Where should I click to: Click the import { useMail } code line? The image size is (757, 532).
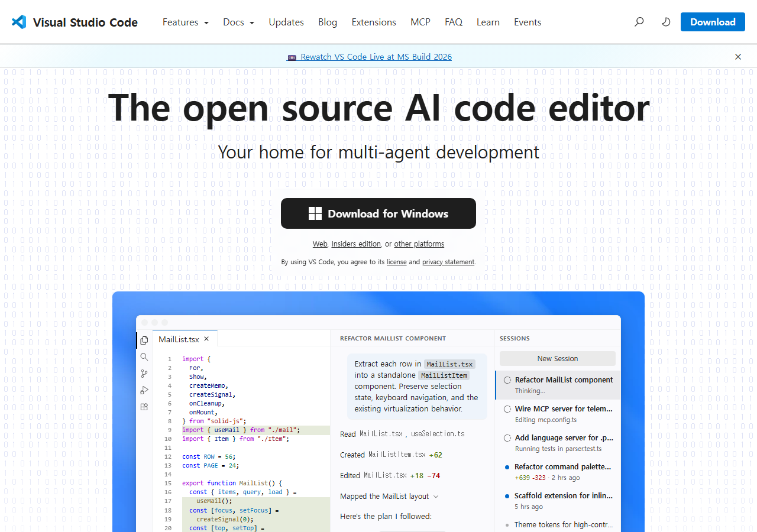(x=241, y=430)
